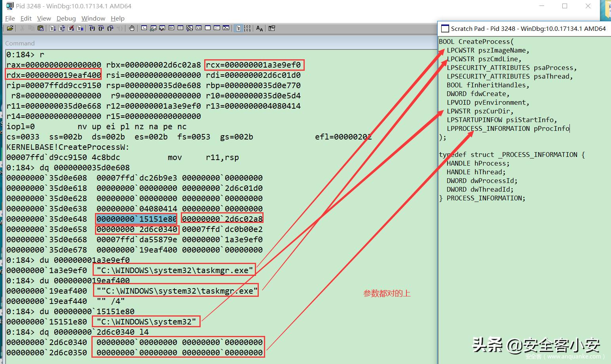611x364 pixels.
Task: Open the Edit menu
Action: point(26,18)
